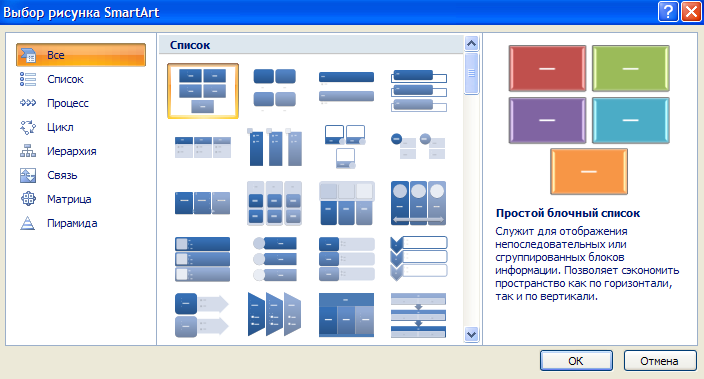704x379 pixels.
Task: Pick the two horizontal bars list layout
Action: click(347, 88)
